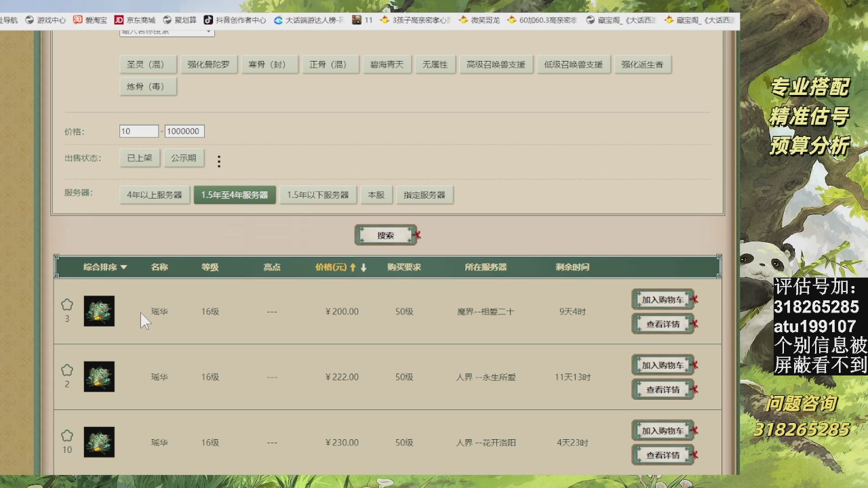Click the favorite icon showing count 10
Image resolution: width=868 pixels, height=488 pixels.
[66, 434]
